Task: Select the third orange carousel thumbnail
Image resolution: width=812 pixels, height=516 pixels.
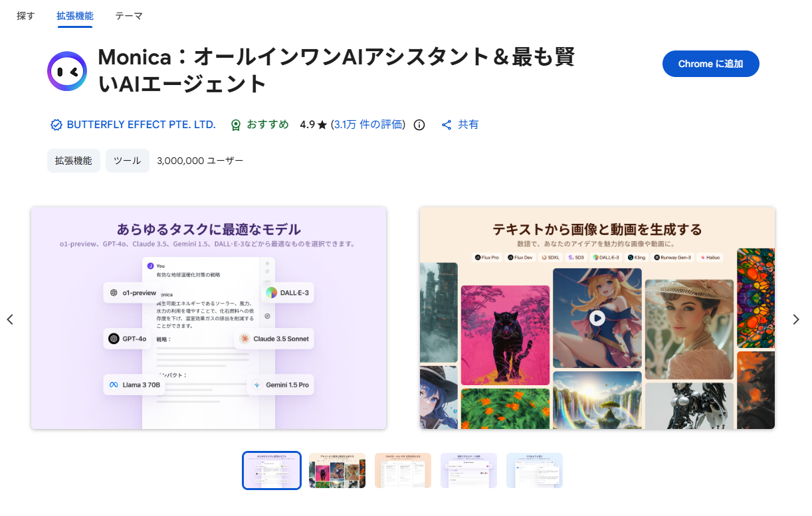Action: pos(403,470)
